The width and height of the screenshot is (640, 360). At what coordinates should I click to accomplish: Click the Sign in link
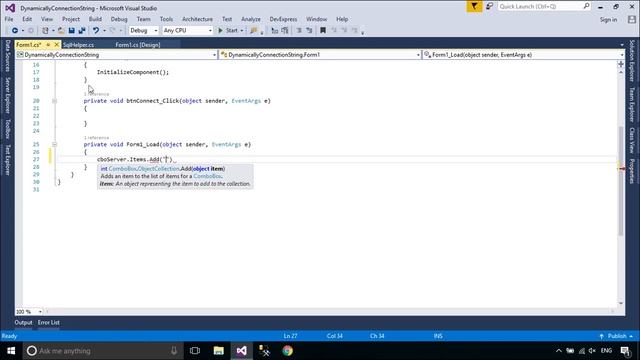pos(608,20)
